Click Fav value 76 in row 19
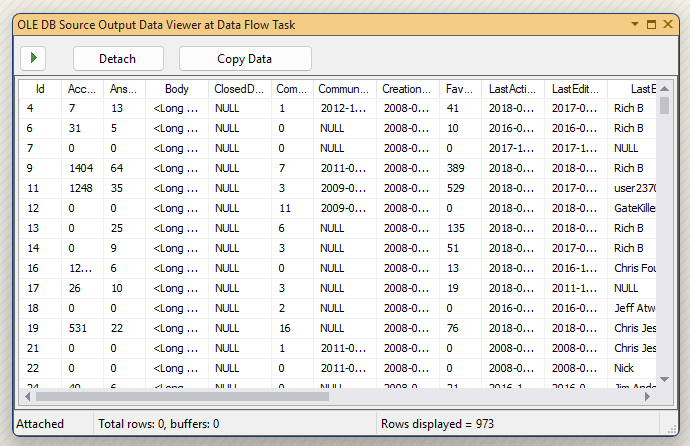 click(x=460, y=328)
